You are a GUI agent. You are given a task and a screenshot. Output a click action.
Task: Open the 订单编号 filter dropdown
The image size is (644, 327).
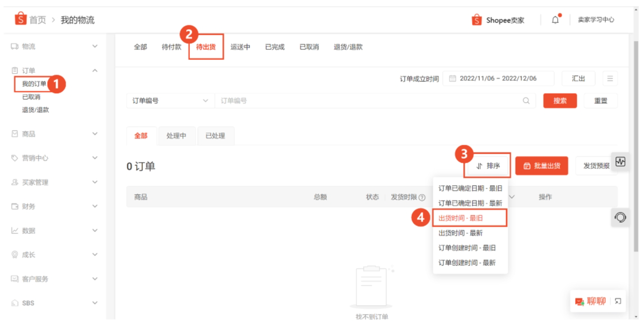pos(169,100)
